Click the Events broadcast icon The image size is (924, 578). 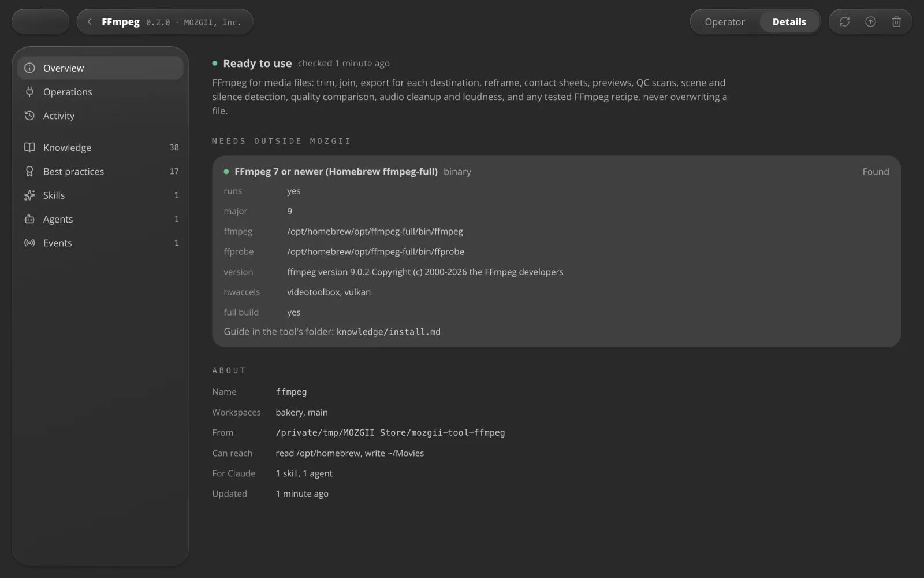tap(29, 243)
